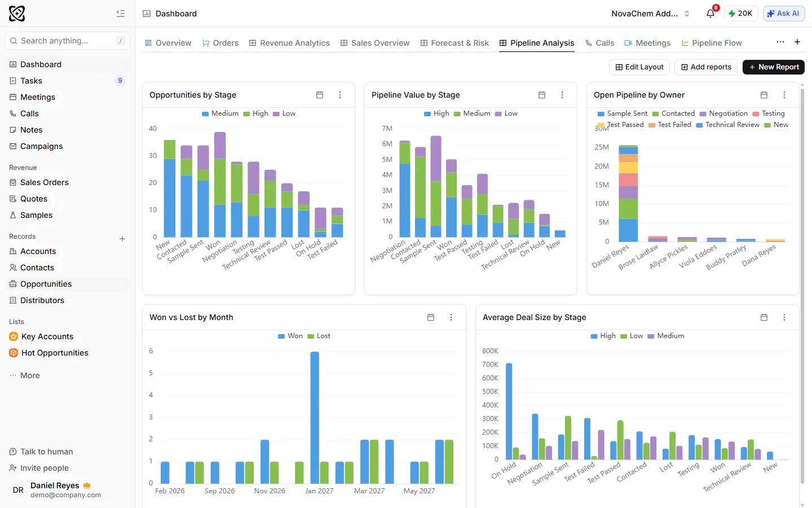Viewport: 812px width, 508px height.
Task: Click the app logo in the sidebar
Action: [x=17, y=14]
